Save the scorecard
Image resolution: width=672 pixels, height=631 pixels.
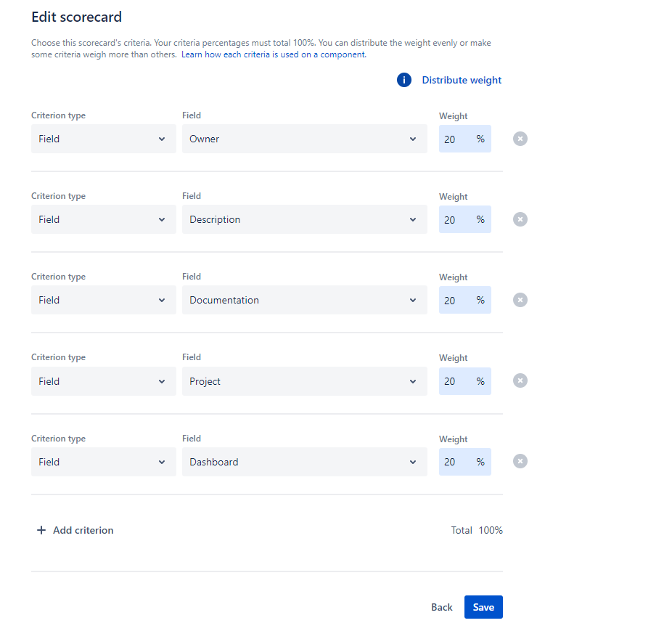click(483, 607)
